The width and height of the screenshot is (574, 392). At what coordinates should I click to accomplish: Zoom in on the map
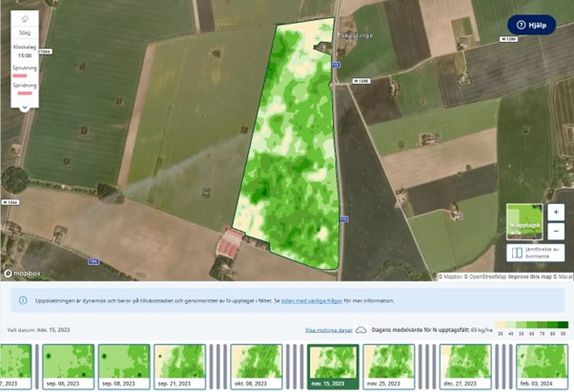coord(556,212)
